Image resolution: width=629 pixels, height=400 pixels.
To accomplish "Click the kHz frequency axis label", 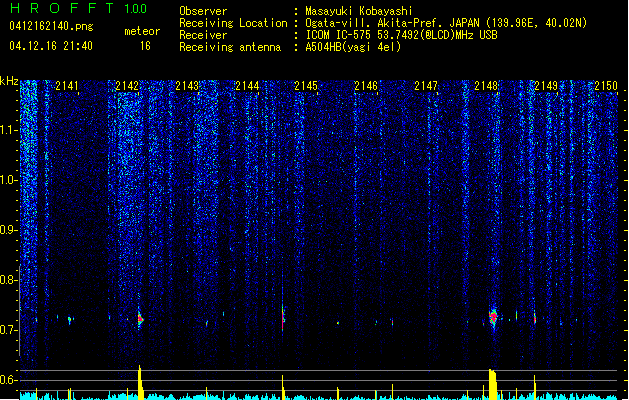I will pyautogui.click(x=9, y=81).
